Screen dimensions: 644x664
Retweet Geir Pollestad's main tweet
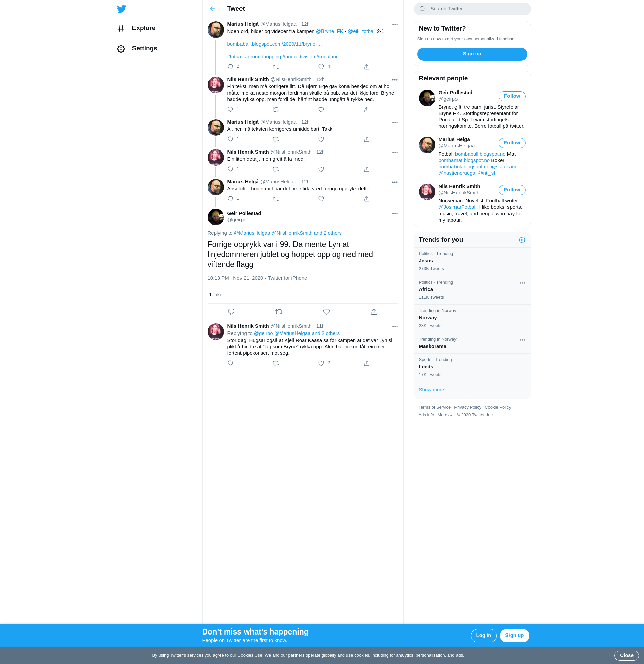279,312
